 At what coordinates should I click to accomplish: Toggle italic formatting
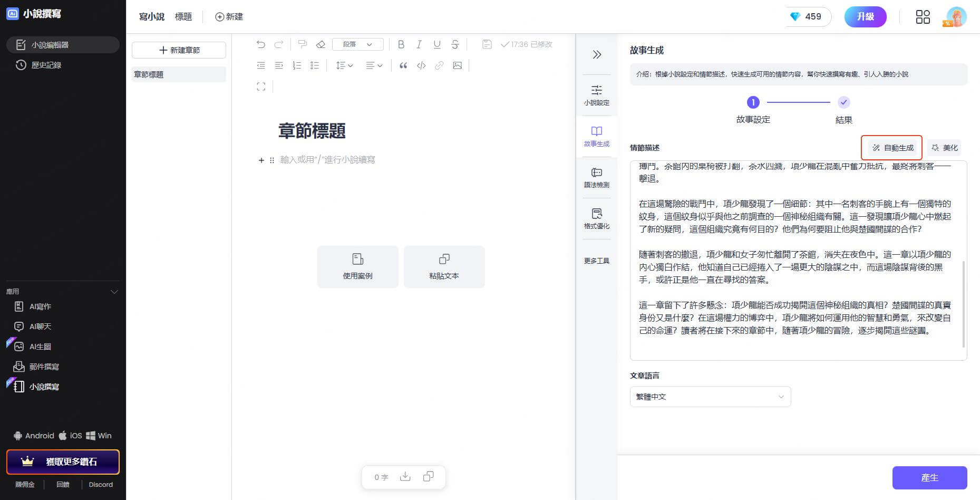point(419,44)
